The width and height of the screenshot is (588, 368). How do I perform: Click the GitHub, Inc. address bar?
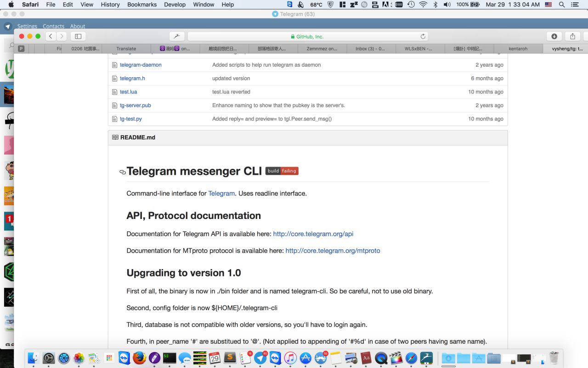click(x=308, y=36)
